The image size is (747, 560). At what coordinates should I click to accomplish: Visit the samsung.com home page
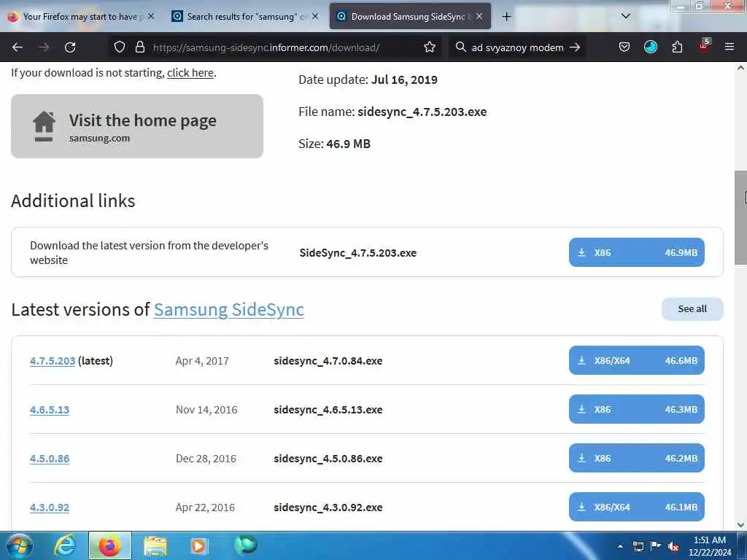pos(137,126)
